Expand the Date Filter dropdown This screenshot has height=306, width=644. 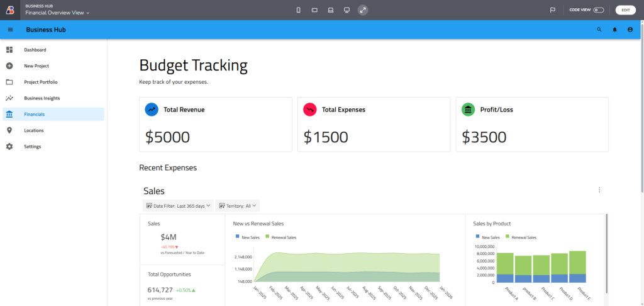point(178,206)
